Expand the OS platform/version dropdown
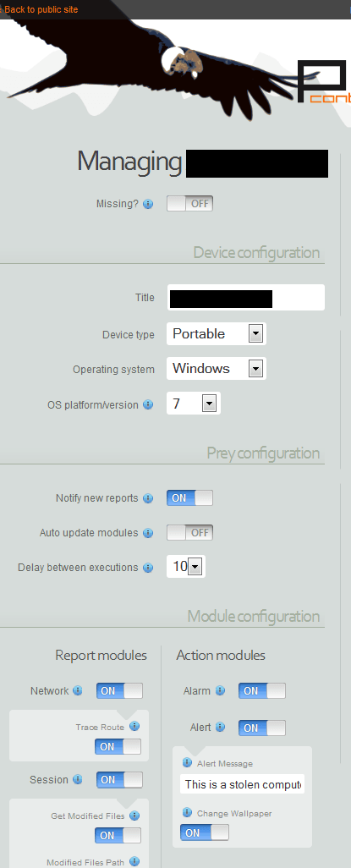351x868 pixels. point(193,404)
